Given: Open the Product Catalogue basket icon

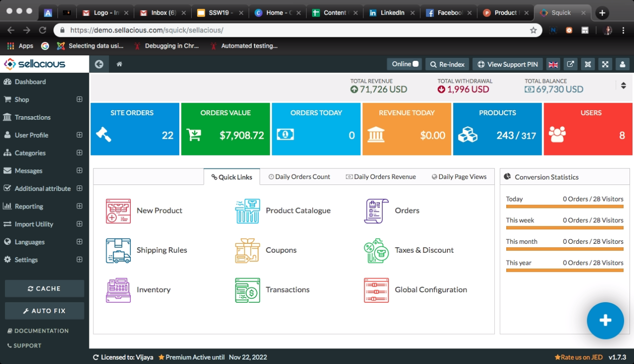Looking at the screenshot, I should tap(248, 211).
